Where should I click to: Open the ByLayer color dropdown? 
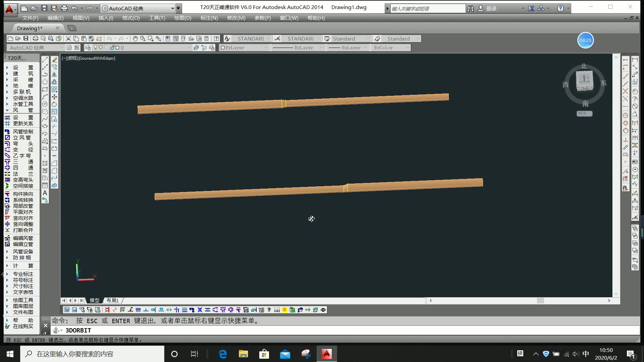click(x=244, y=48)
